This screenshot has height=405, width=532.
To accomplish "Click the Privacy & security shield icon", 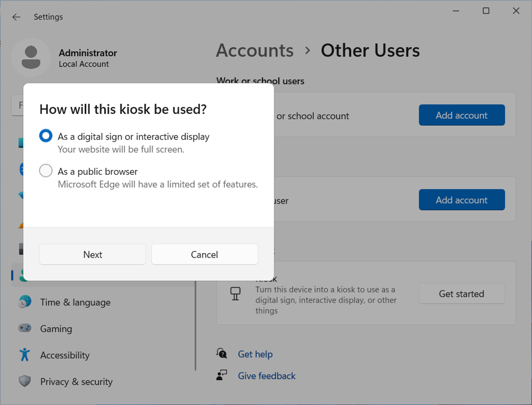I will 25,381.
